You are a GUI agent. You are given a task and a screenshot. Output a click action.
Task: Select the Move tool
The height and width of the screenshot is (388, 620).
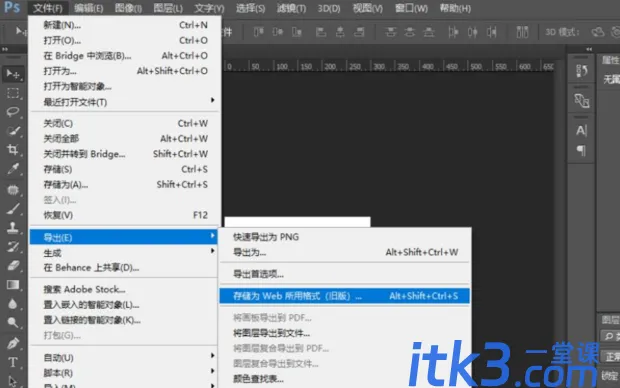13,74
